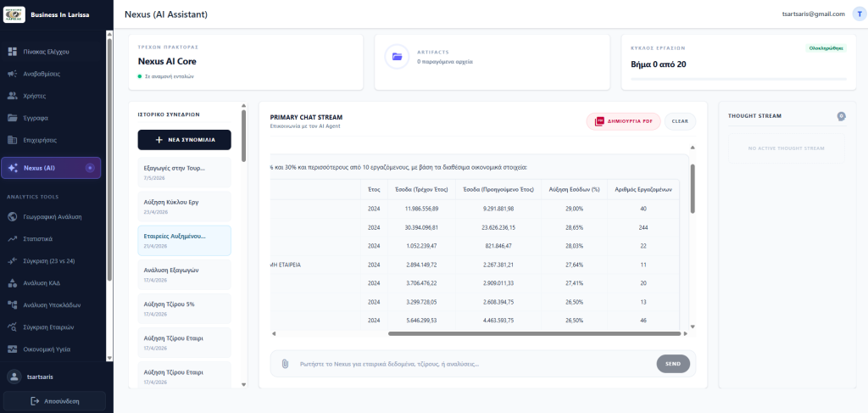Click the Business In Larissa logo

14,14
